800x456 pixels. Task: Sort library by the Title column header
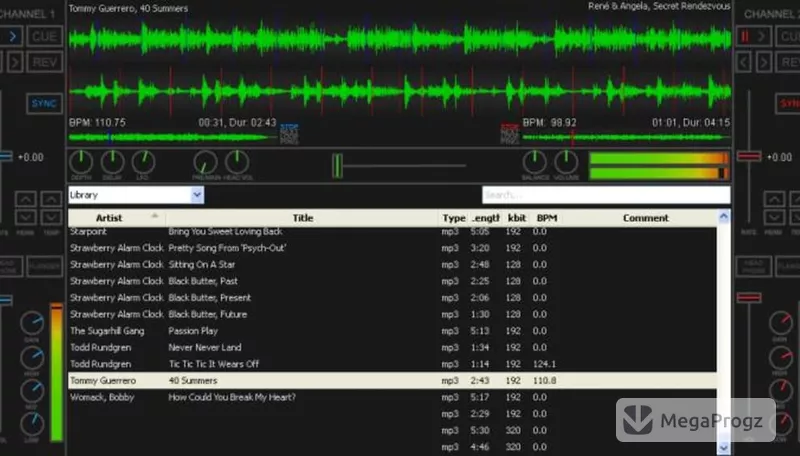[x=303, y=218]
